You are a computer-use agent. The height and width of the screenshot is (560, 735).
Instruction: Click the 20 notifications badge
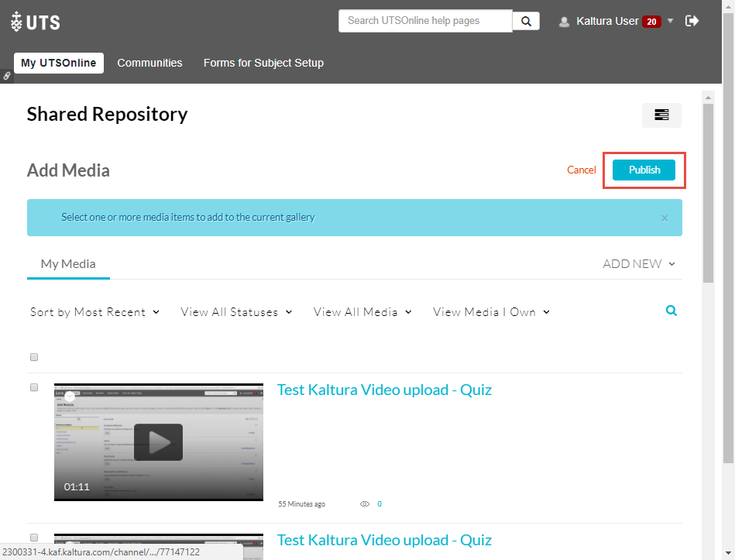tap(651, 22)
